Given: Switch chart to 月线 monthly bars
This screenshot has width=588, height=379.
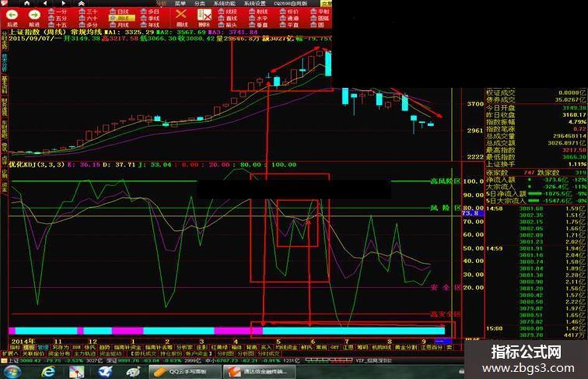Looking at the screenshot, I should click(x=119, y=24).
